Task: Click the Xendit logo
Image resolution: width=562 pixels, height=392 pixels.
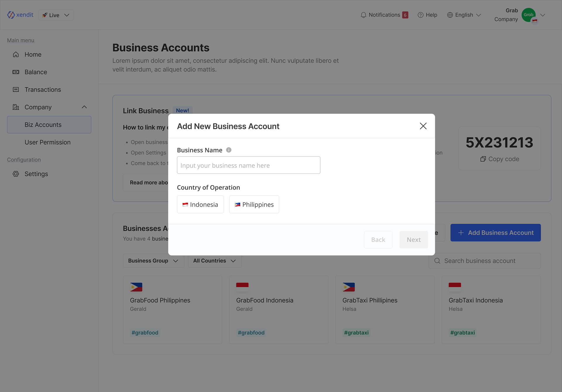Action: (20, 15)
